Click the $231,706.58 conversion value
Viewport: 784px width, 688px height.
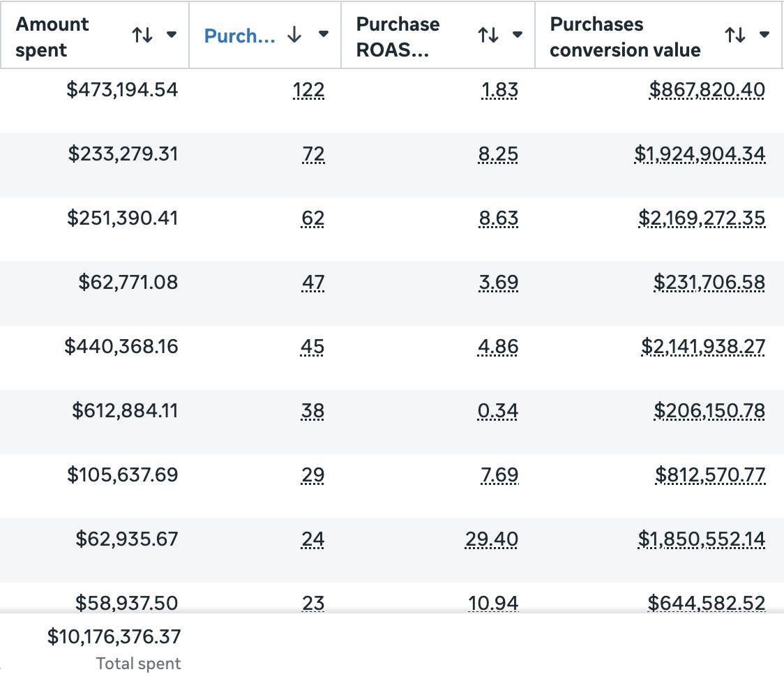(x=709, y=282)
